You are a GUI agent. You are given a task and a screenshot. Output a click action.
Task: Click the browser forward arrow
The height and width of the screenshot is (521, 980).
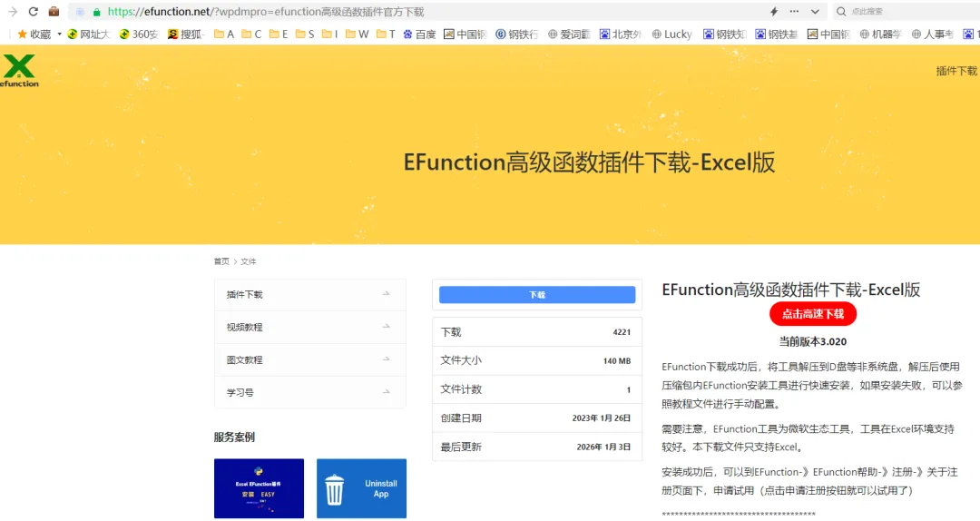(13, 11)
